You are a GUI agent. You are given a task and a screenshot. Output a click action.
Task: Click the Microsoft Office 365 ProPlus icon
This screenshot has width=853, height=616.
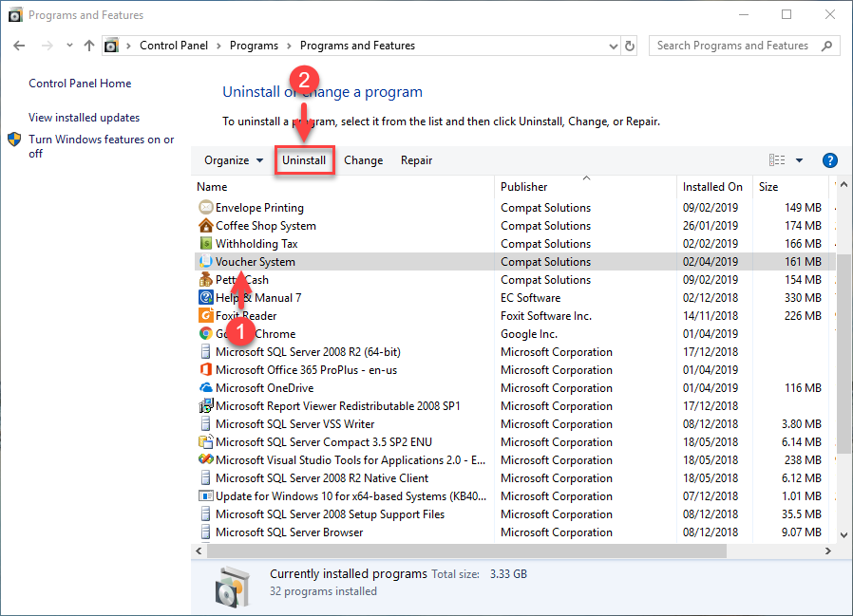pyautogui.click(x=205, y=369)
